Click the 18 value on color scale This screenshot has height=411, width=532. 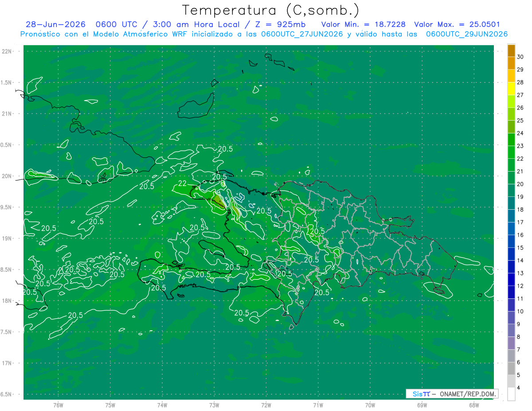click(x=520, y=209)
